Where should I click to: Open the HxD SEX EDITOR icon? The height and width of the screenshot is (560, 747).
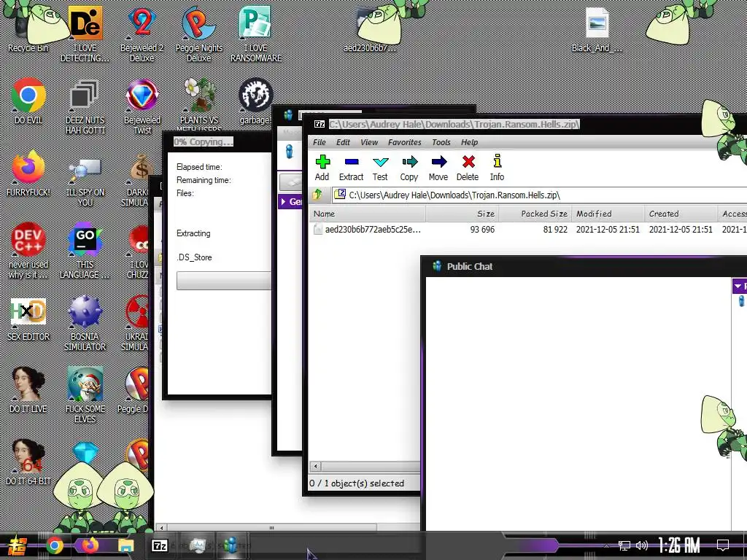point(28,319)
